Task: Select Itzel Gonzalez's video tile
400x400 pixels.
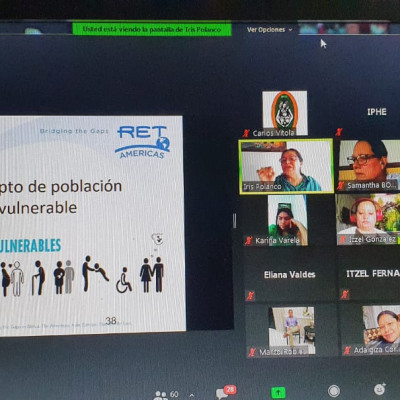Action: pos(368,220)
